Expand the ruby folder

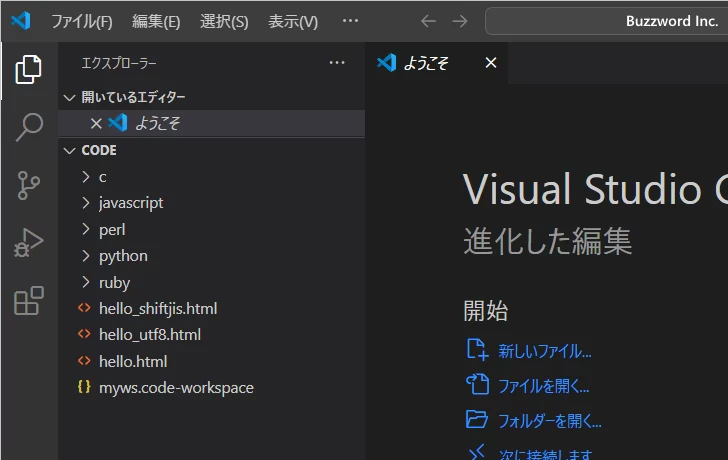(x=85, y=282)
